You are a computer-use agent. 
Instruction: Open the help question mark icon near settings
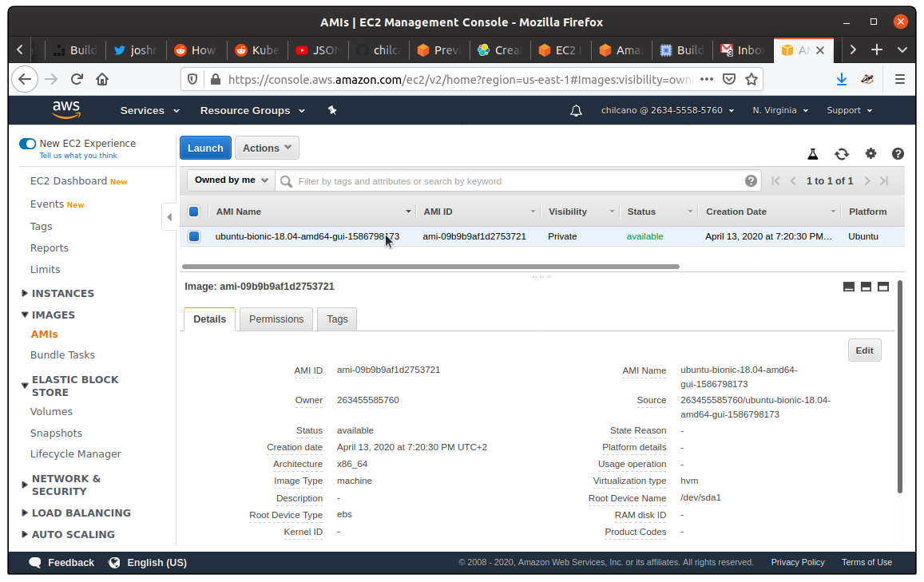point(898,154)
